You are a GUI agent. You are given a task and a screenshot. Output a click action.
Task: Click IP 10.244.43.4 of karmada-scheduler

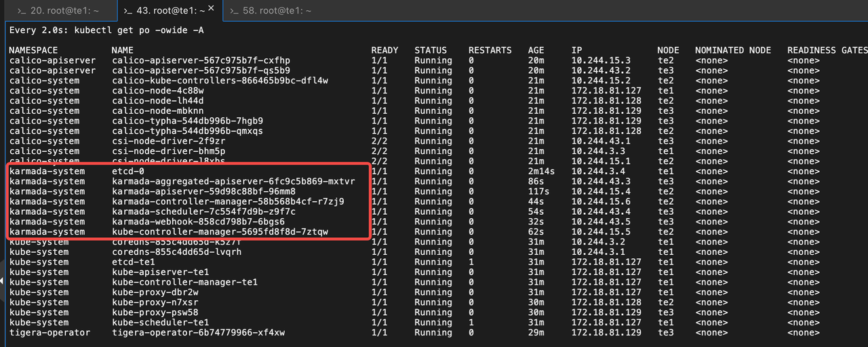click(601, 212)
